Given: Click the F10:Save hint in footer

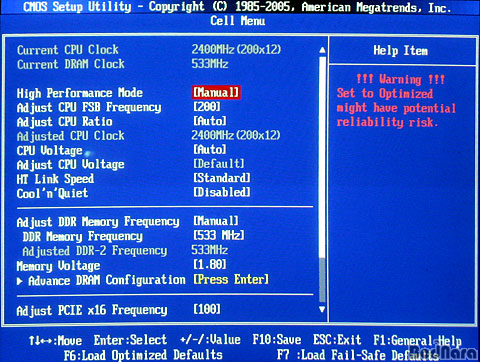Looking at the screenshot, I should (277, 340).
